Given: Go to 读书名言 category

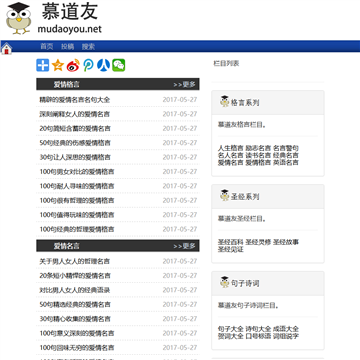Looking at the screenshot, I should 258,155.
